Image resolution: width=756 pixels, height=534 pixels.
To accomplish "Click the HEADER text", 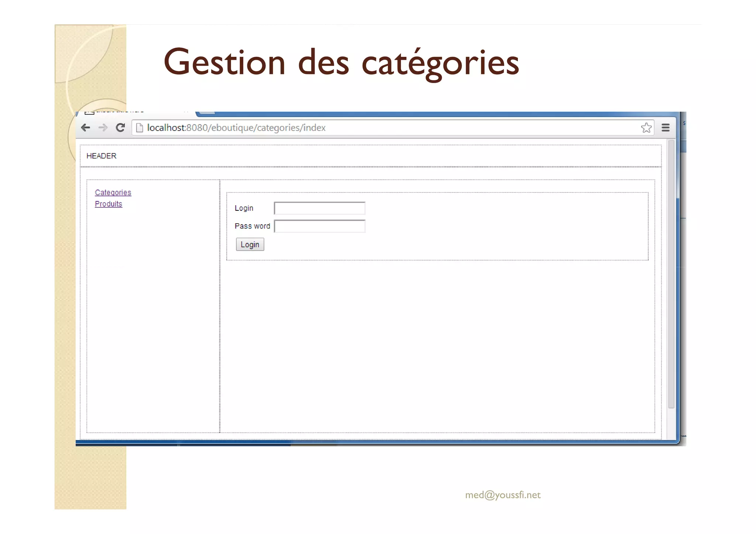I will [x=102, y=156].
